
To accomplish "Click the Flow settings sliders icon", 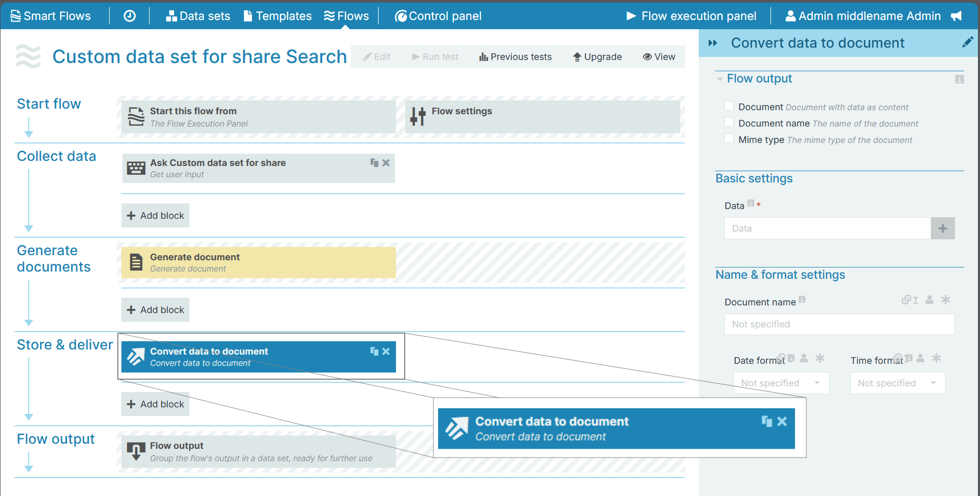I will (418, 116).
